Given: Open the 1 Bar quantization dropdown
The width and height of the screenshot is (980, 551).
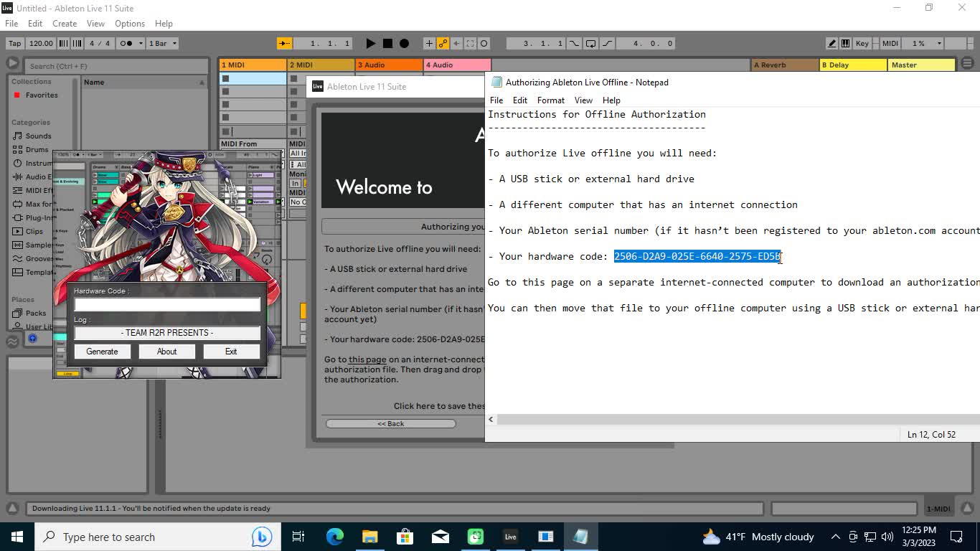Looking at the screenshot, I should point(163,43).
